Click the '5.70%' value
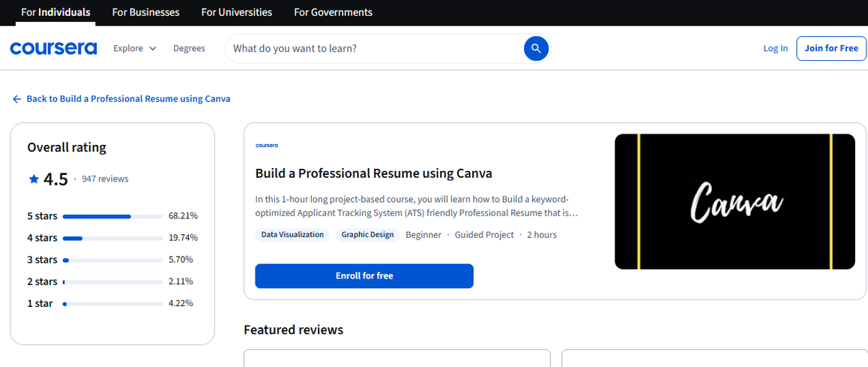Viewport: 868px width, 367px height. (x=181, y=260)
